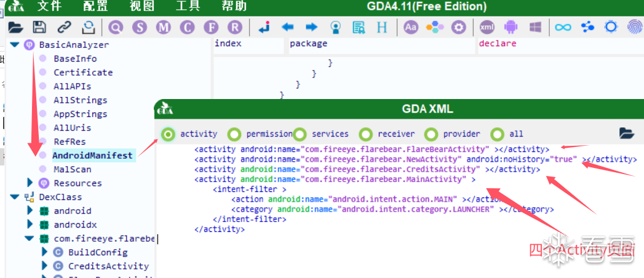Select the all radio button
644x278 pixels.
pyautogui.click(x=498, y=134)
